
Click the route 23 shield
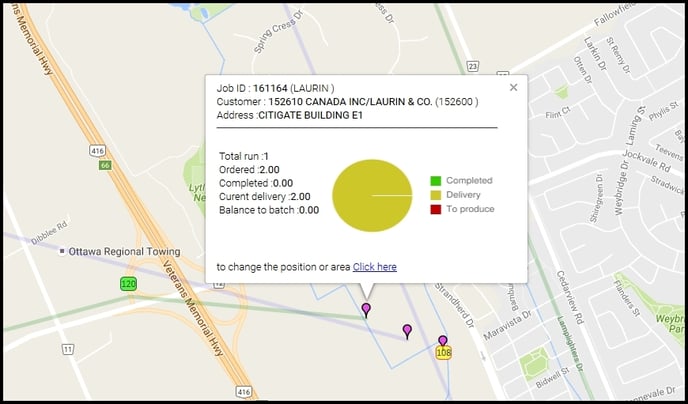point(471,66)
